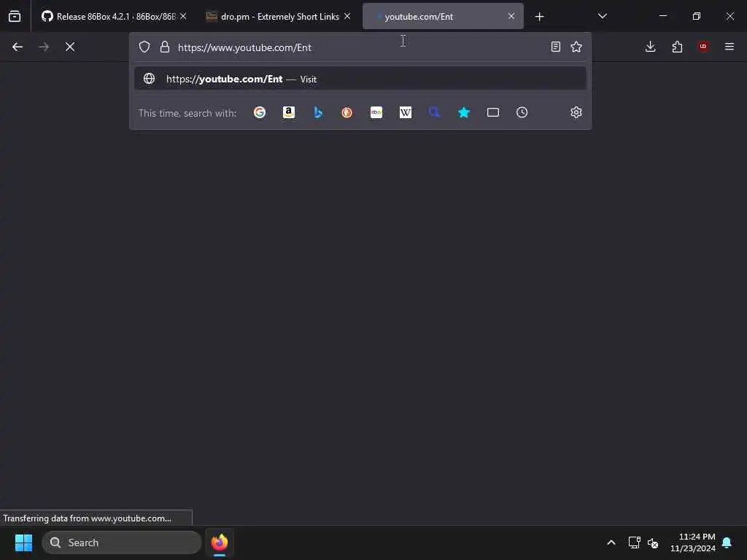747x560 pixels.
Task: Open muted volume tray icon
Action: click(x=653, y=542)
